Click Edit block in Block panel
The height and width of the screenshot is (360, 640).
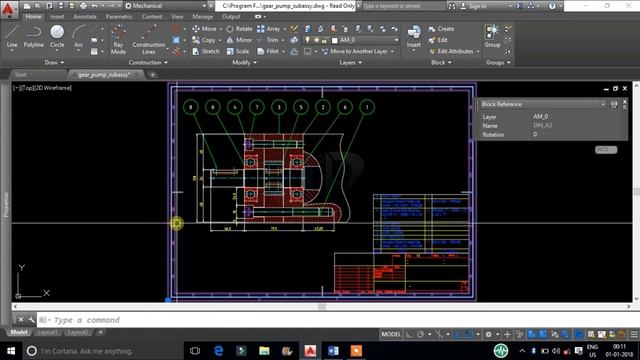[438, 40]
